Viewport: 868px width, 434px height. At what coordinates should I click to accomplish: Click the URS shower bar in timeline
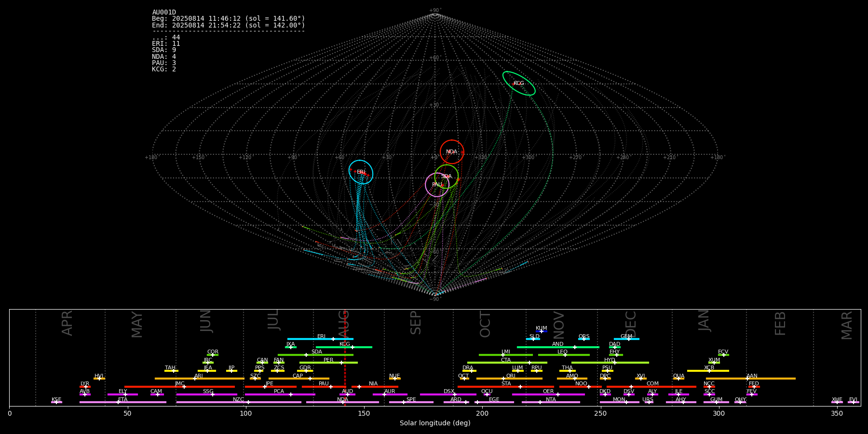click(649, 402)
